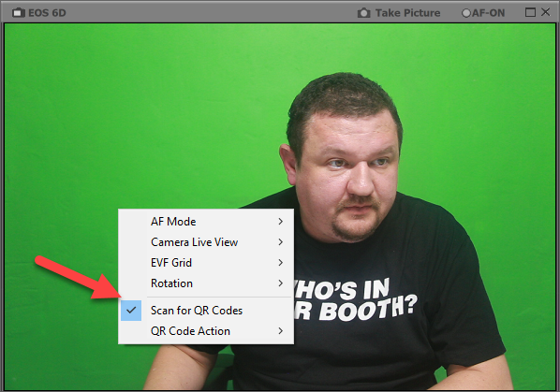Image resolution: width=560 pixels, height=392 pixels.
Task: Disable the Scan for QR Codes option
Action: 206,311
